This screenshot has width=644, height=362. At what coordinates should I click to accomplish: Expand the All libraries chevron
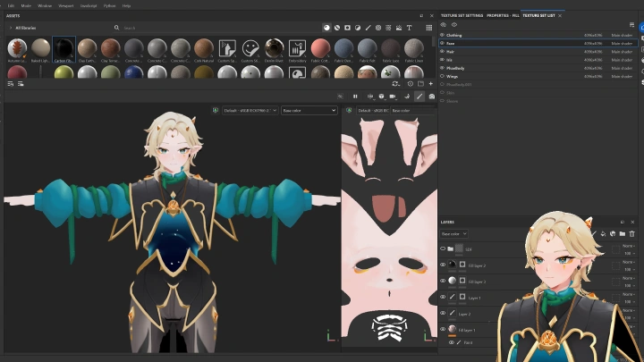[x=11, y=28]
